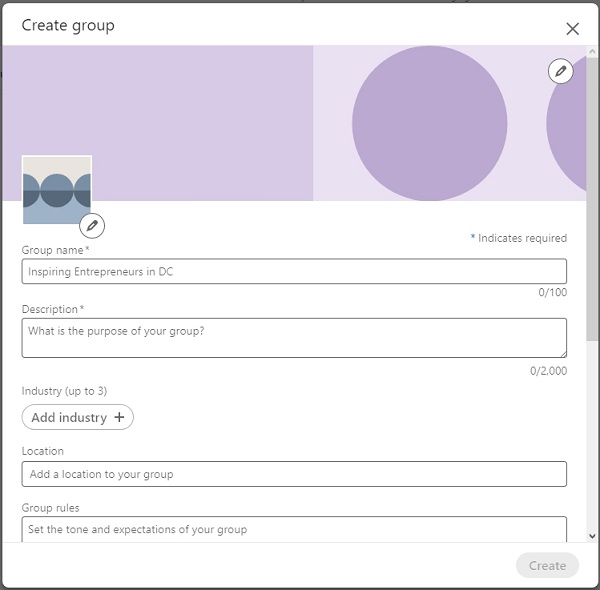Focus the Location input field
Image resolution: width=600 pixels, height=590 pixels.
pos(294,474)
